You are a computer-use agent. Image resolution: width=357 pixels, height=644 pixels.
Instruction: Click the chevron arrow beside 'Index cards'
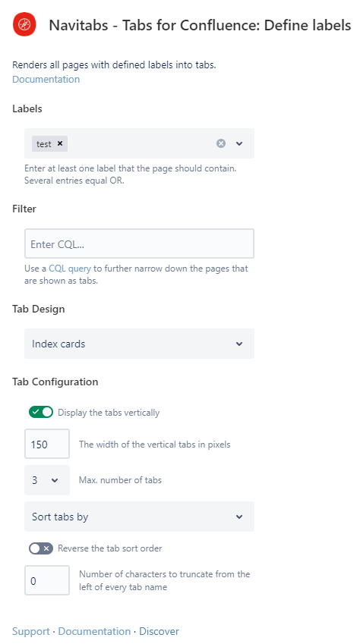(x=239, y=344)
